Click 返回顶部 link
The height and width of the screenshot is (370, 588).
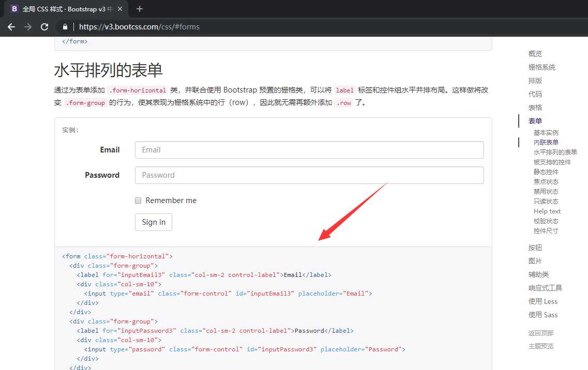point(541,333)
